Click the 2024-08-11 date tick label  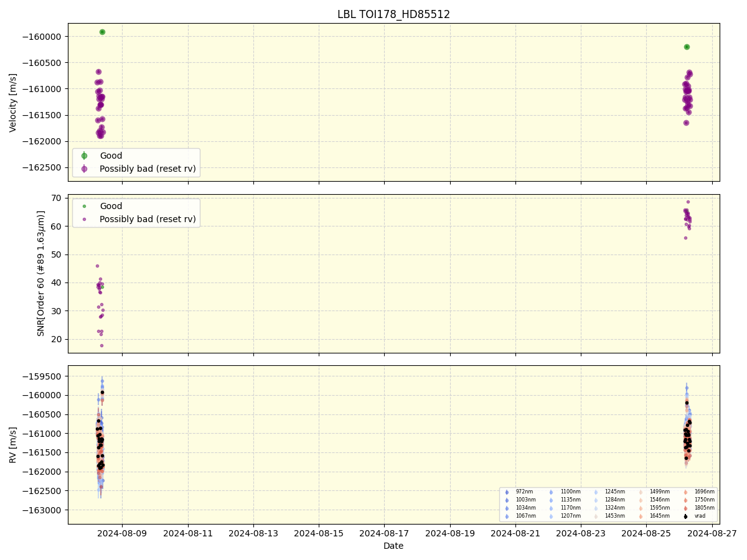(188, 533)
